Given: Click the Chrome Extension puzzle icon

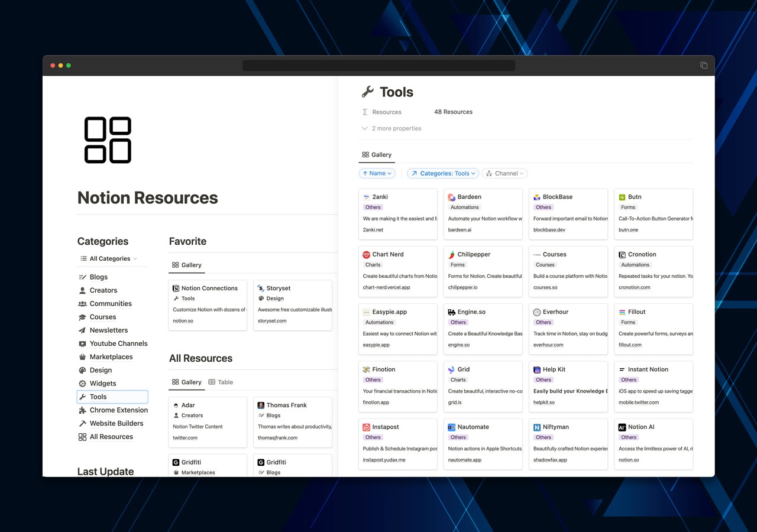Looking at the screenshot, I should (x=82, y=410).
